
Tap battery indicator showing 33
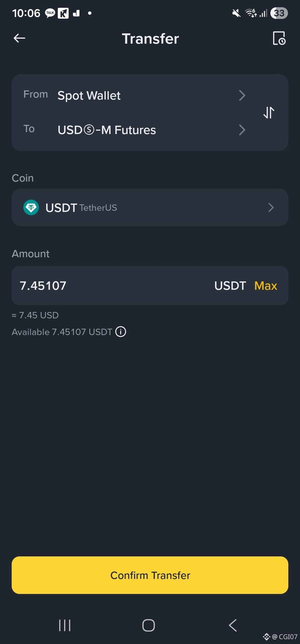pyautogui.click(x=279, y=13)
